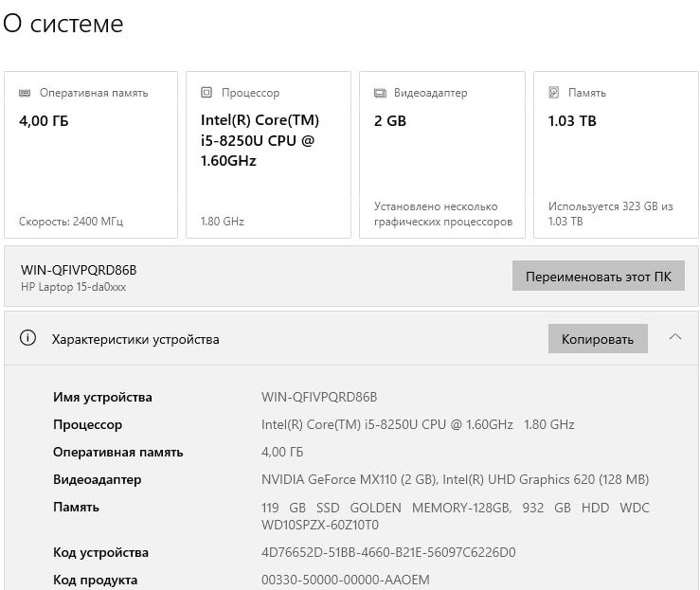
Task: Click the processor chip icon
Action: pos(206,93)
